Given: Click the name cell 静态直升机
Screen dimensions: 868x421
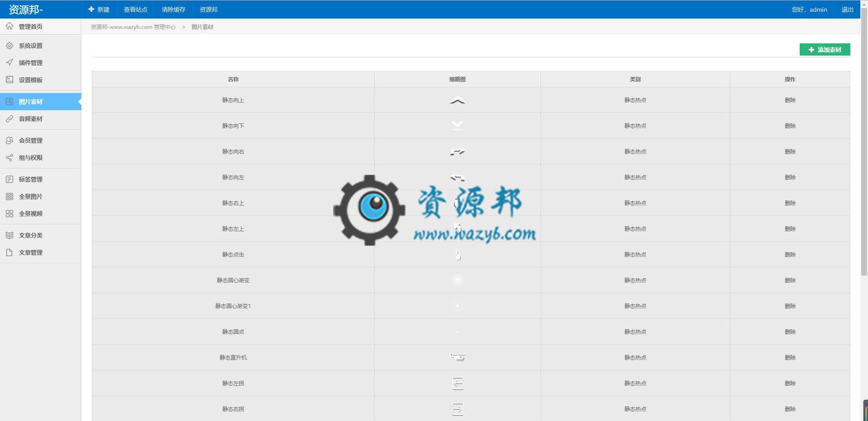Looking at the screenshot, I should (x=233, y=358).
